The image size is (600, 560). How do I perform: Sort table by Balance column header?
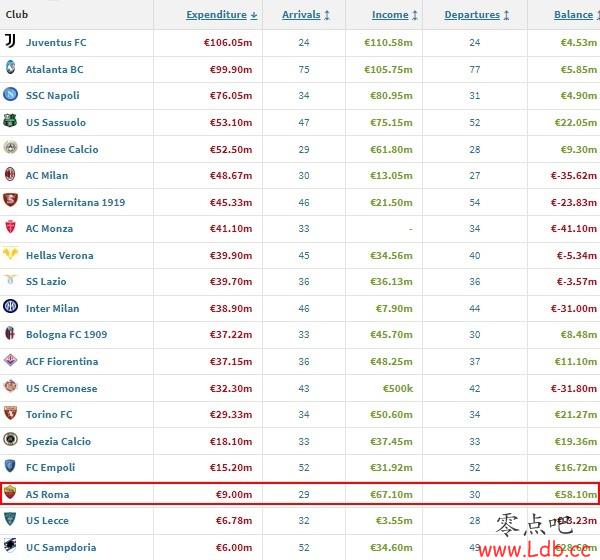pos(576,15)
